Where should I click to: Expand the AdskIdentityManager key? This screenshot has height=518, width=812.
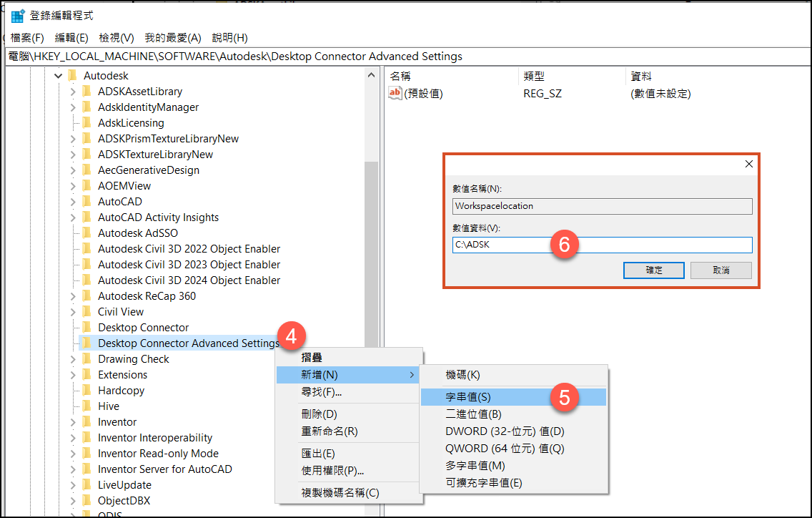[73, 107]
